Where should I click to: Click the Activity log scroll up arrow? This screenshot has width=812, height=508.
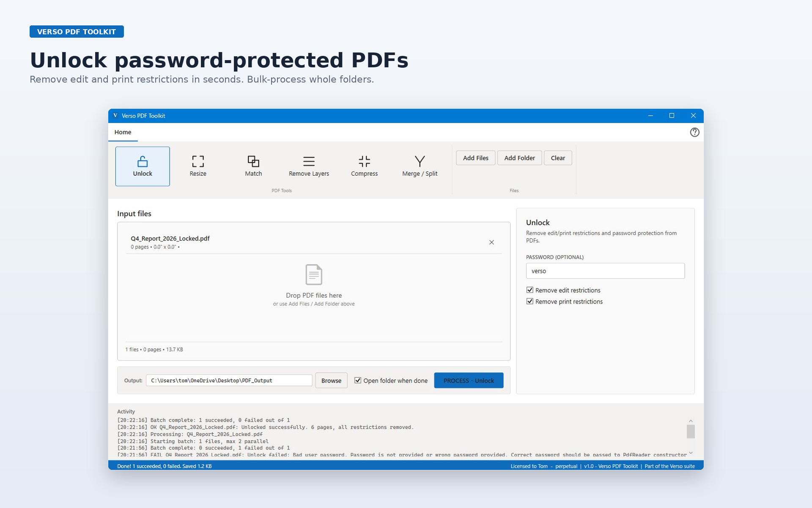[x=691, y=421]
